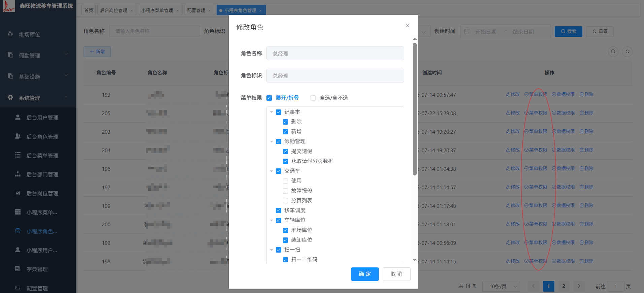Close the 后台岗位管理 tab
This screenshot has width=644, height=293.
pos(131,11)
